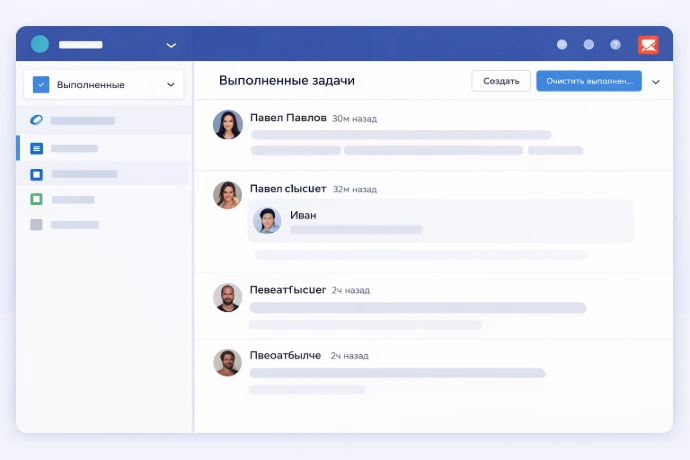Click the Выполненные задачи page heading
The width and height of the screenshot is (690, 460).
[286, 80]
